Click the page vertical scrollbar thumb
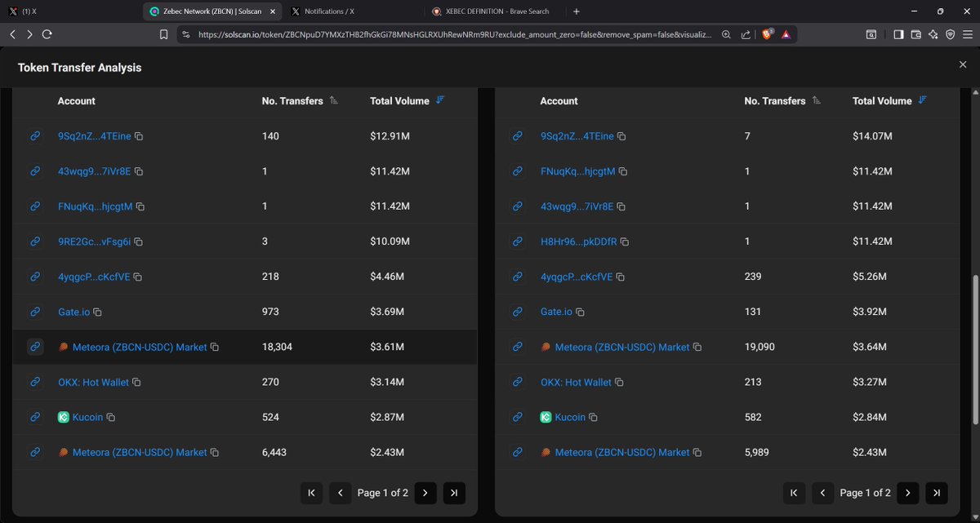This screenshot has width=980, height=523. click(974, 349)
